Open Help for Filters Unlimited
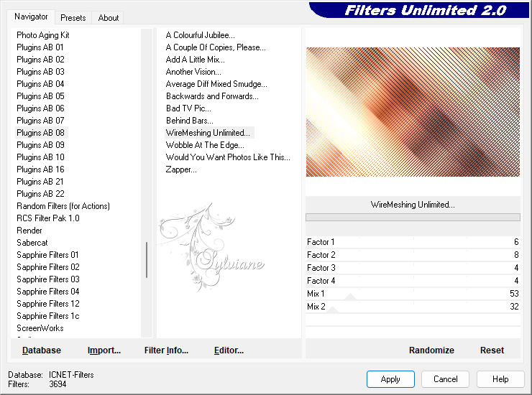 [500, 378]
